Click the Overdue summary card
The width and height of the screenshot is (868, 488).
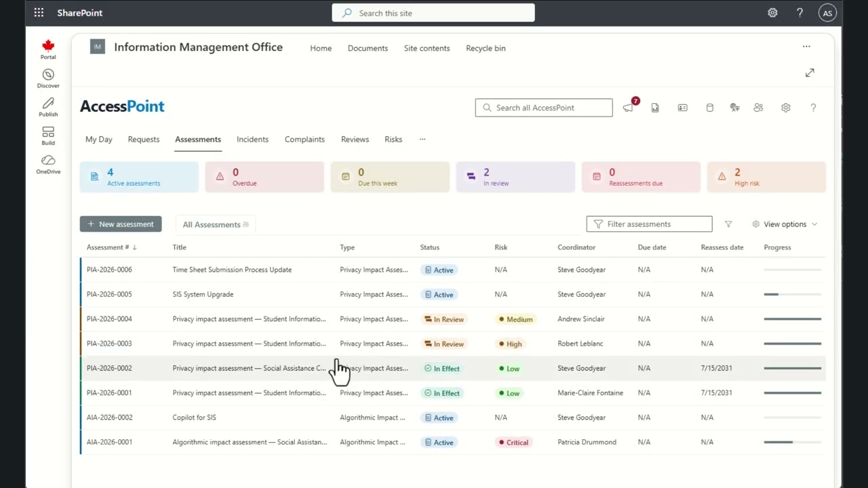click(x=264, y=177)
